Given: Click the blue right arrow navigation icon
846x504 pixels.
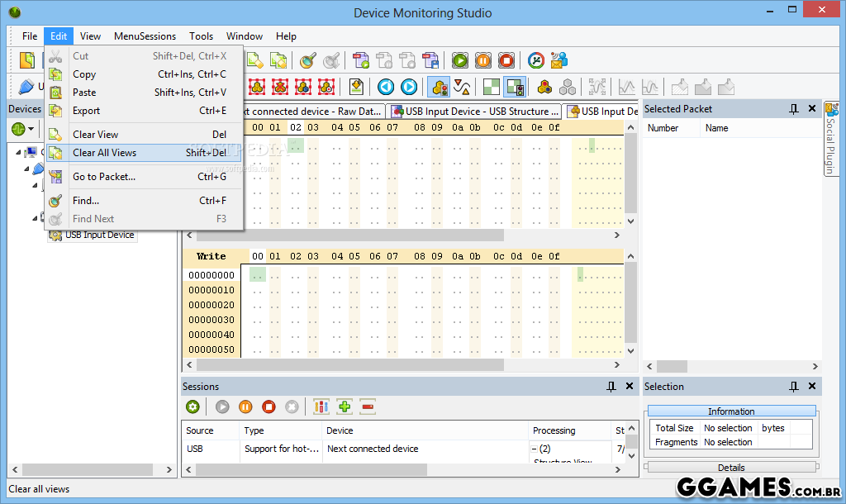Looking at the screenshot, I should tap(409, 87).
